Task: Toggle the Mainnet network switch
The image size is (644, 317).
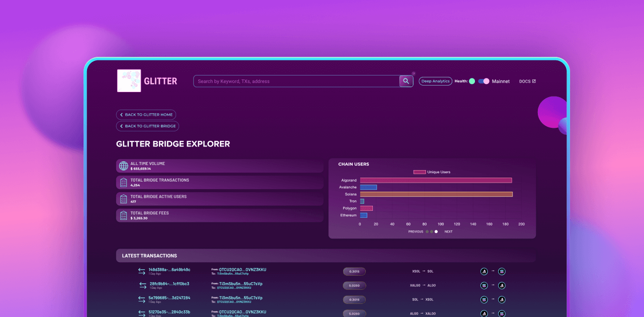Action: [x=484, y=81]
